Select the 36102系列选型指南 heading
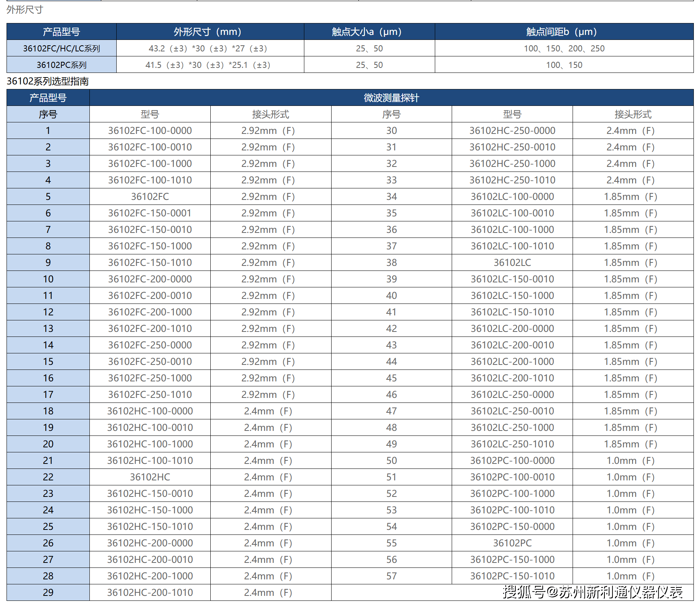Viewport: 700px width, 607px height. tap(48, 81)
